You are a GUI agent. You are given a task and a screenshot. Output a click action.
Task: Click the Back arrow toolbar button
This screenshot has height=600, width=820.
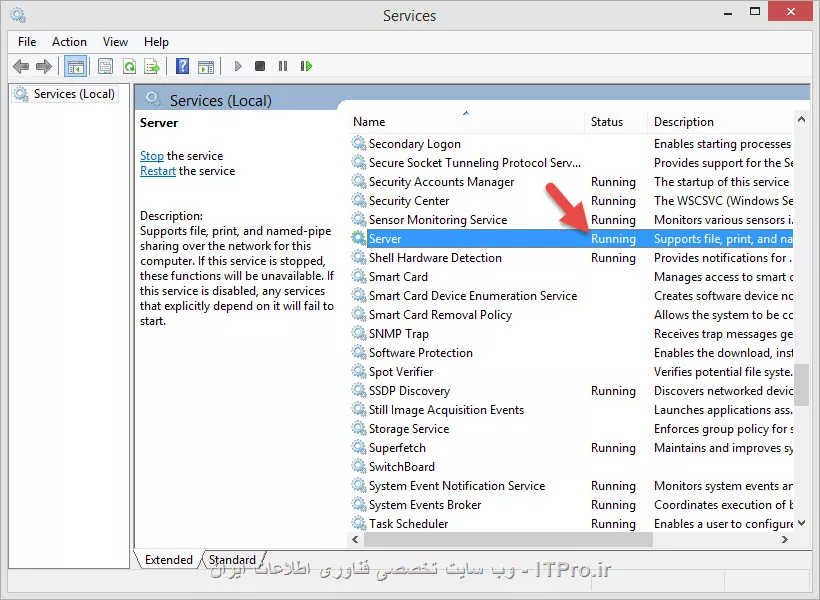pyautogui.click(x=21, y=67)
